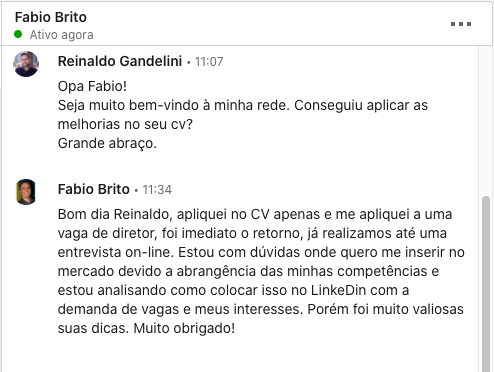
Task: Click "Muito obrigado!" at the message end
Action: coord(184,328)
